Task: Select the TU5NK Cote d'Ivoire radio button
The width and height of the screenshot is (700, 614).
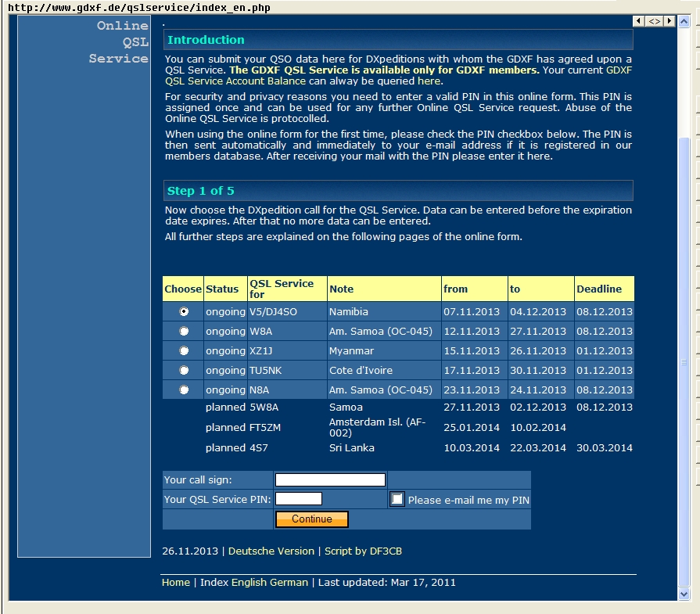Action: (184, 370)
